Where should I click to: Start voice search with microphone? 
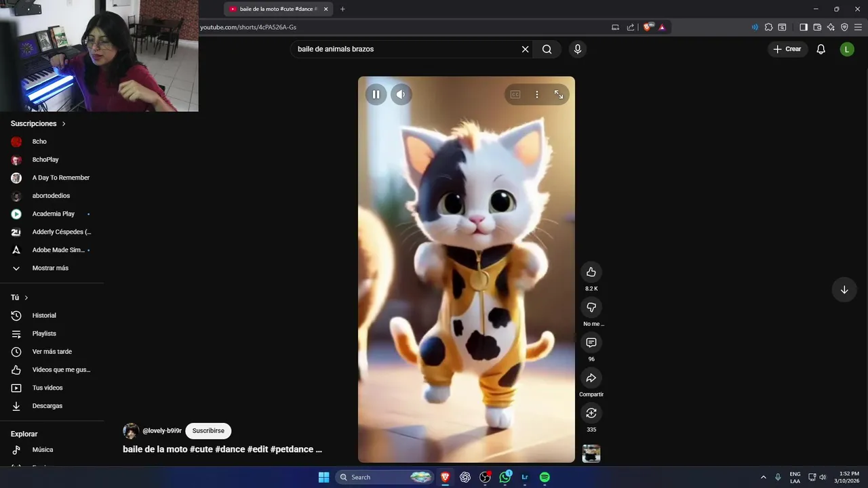click(x=578, y=49)
